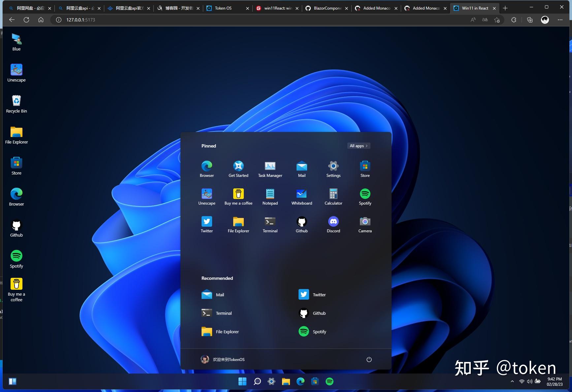Open Twitter in Pinned grid

click(207, 224)
